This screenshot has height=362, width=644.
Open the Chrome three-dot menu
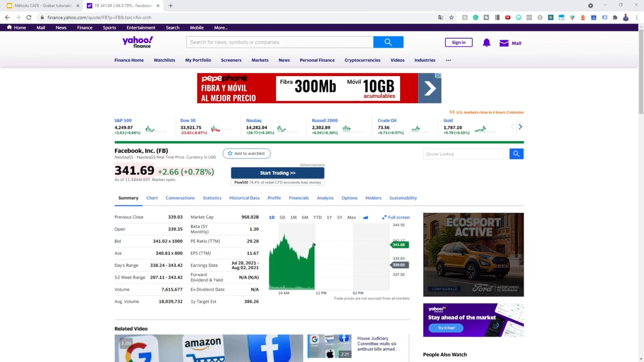[x=637, y=17]
